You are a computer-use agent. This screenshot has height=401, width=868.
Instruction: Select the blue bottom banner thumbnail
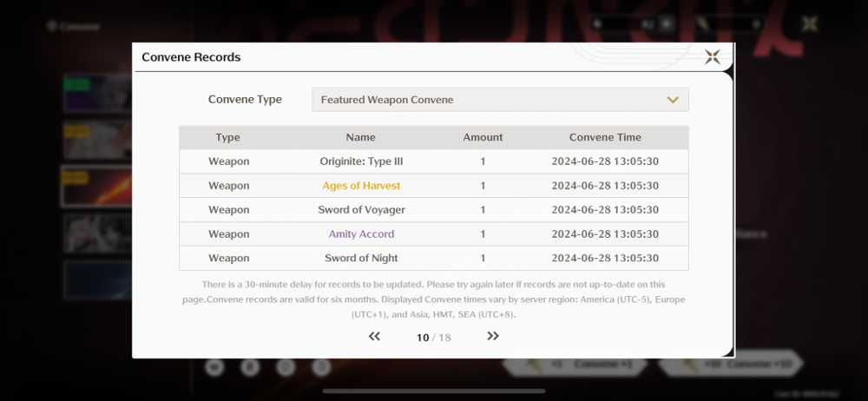[x=97, y=279]
